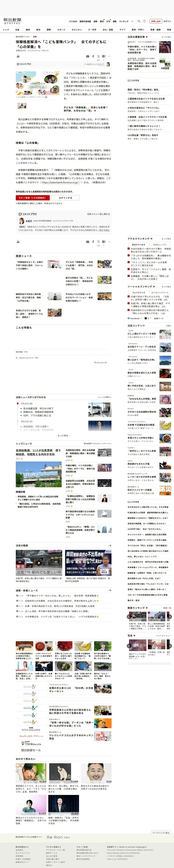Viewport: 174px width, 868px height.
Task: Open 記者ページ link under social ranking
Action: click(159, 318)
